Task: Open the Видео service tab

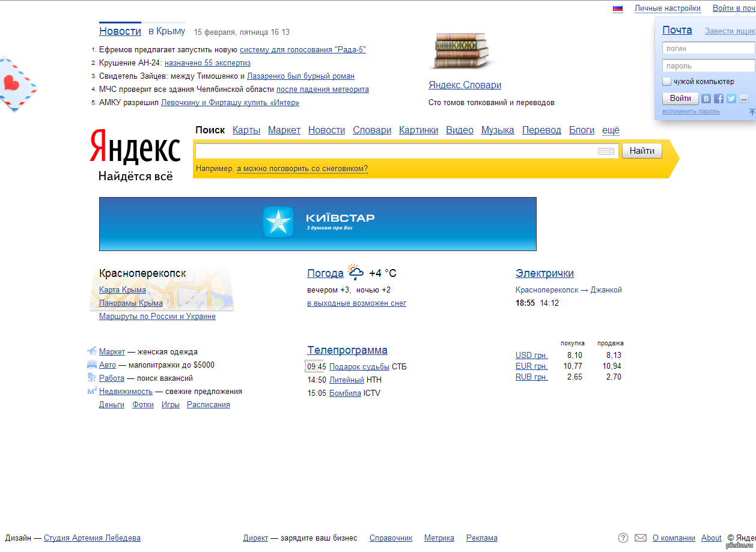Action: pos(460,130)
